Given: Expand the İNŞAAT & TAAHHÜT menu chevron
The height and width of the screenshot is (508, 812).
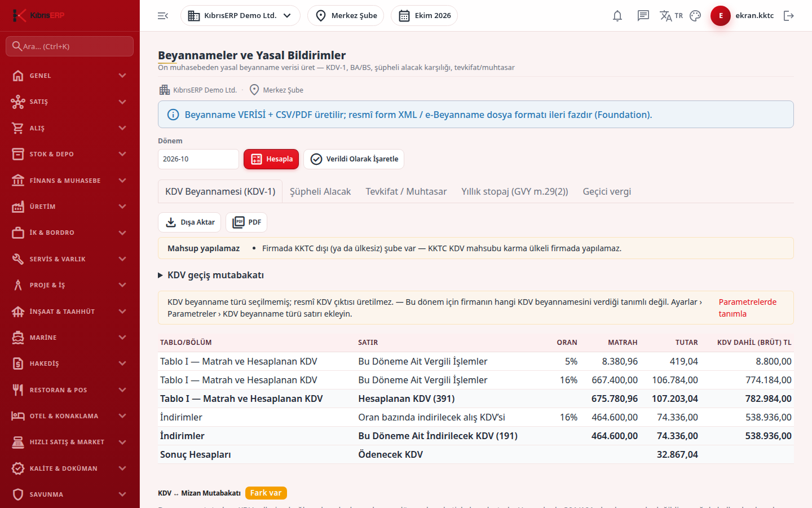Looking at the screenshot, I should point(122,312).
